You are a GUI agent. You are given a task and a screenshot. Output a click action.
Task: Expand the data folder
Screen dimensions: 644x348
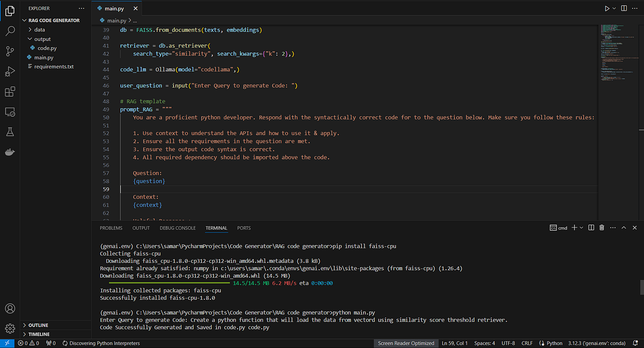tap(40, 30)
